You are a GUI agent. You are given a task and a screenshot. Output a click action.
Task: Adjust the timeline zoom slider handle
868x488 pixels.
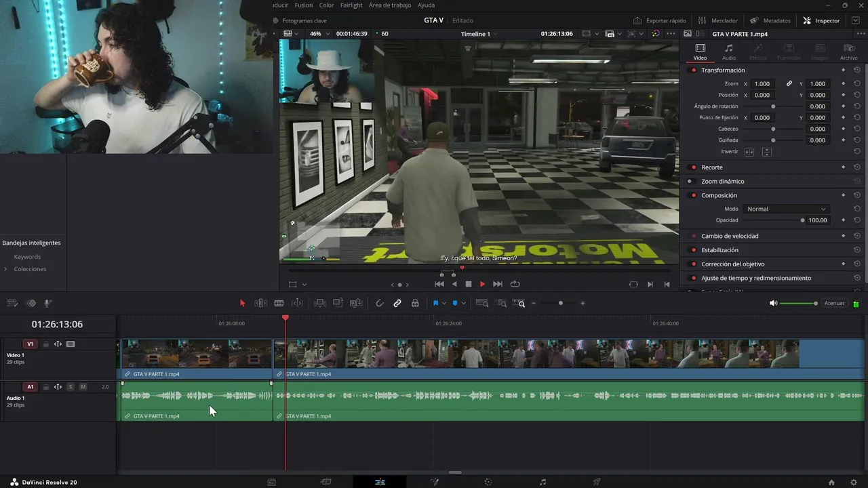click(x=560, y=304)
